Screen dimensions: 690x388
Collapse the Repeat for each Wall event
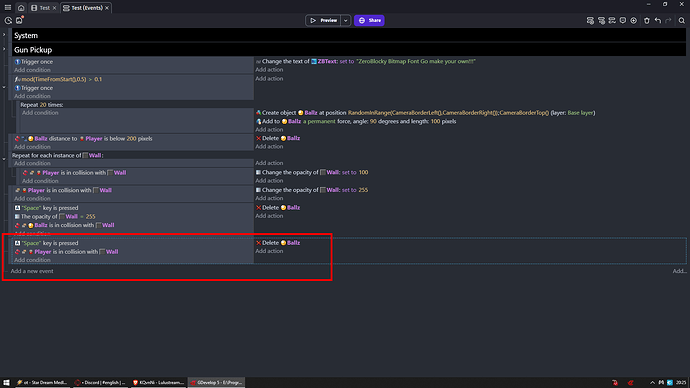tap(4, 159)
